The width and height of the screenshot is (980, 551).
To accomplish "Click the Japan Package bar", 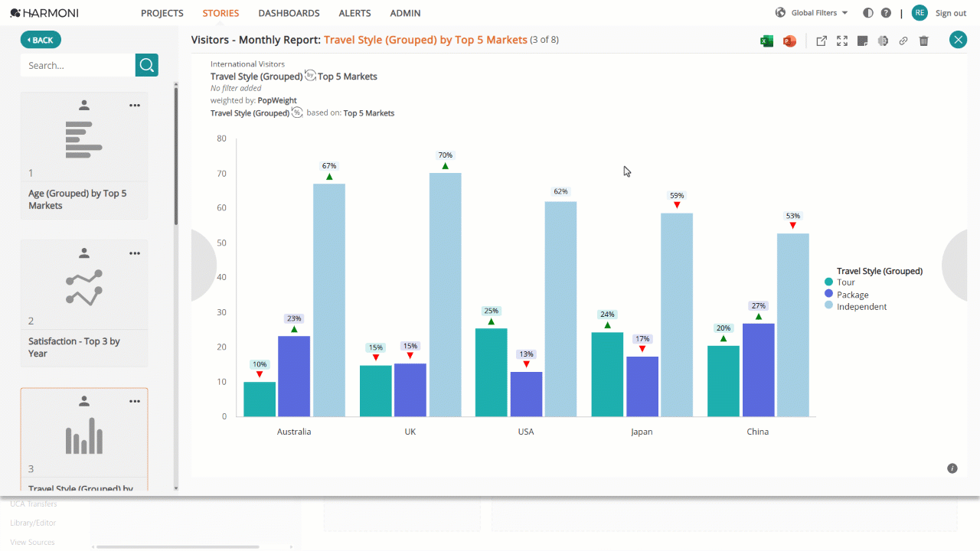I will [642, 386].
